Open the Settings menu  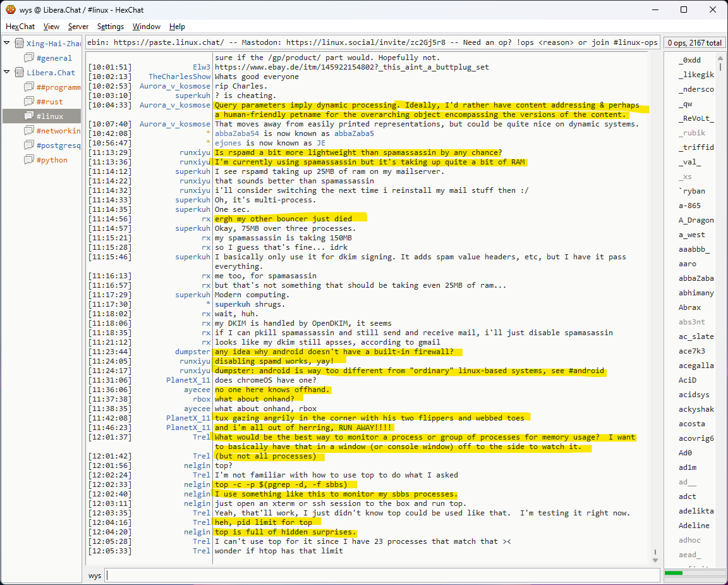point(111,27)
